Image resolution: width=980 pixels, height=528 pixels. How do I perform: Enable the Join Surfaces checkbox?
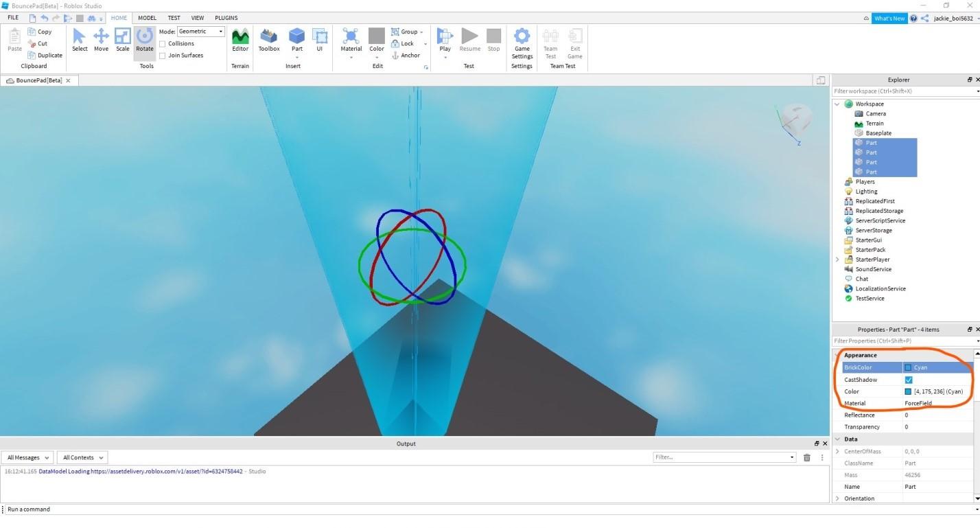coord(163,55)
